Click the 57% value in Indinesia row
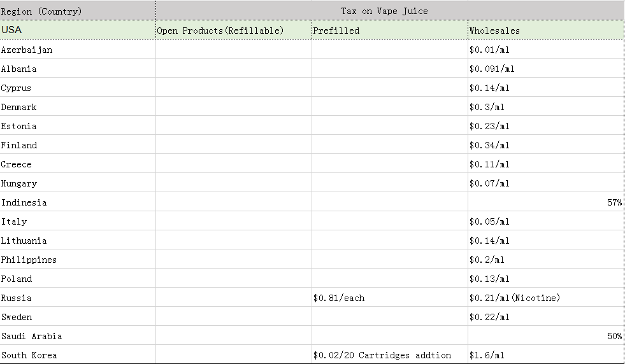This screenshot has height=364, width=625. point(614,203)
